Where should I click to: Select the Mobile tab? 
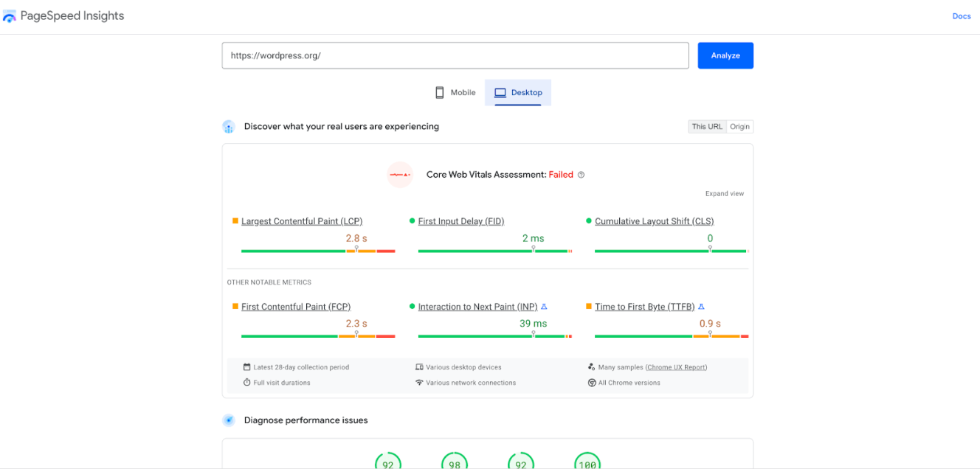pyautogui.click(x=455, y=93)
